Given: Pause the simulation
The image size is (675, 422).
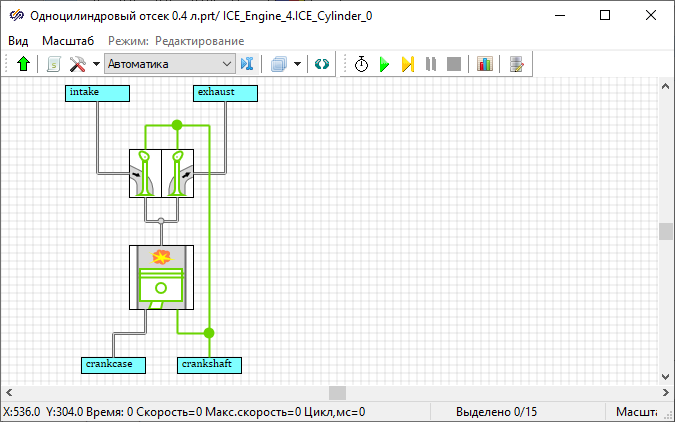Looking at the screenshot, I should coord(431,64).
